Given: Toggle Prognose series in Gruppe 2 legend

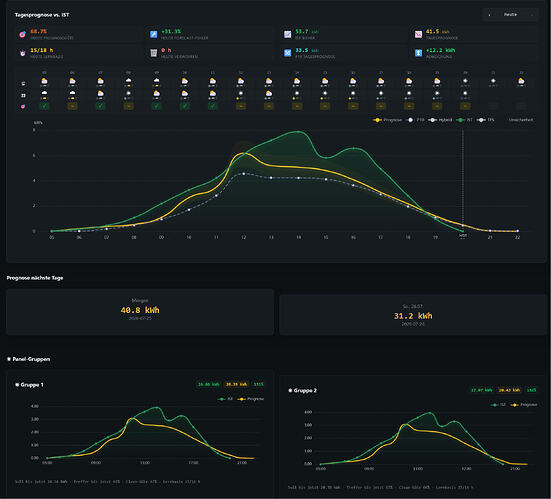Looking at the screenshot, I should click(x=524, y=405).
